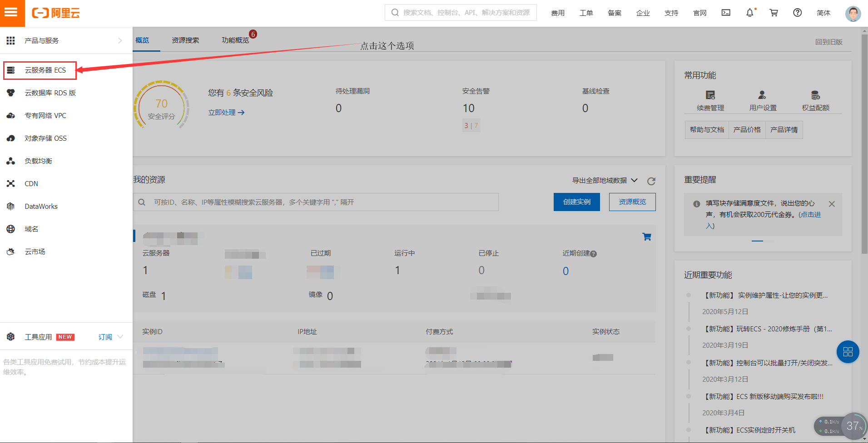Open the user avatar menu

[x=853, y=14]
